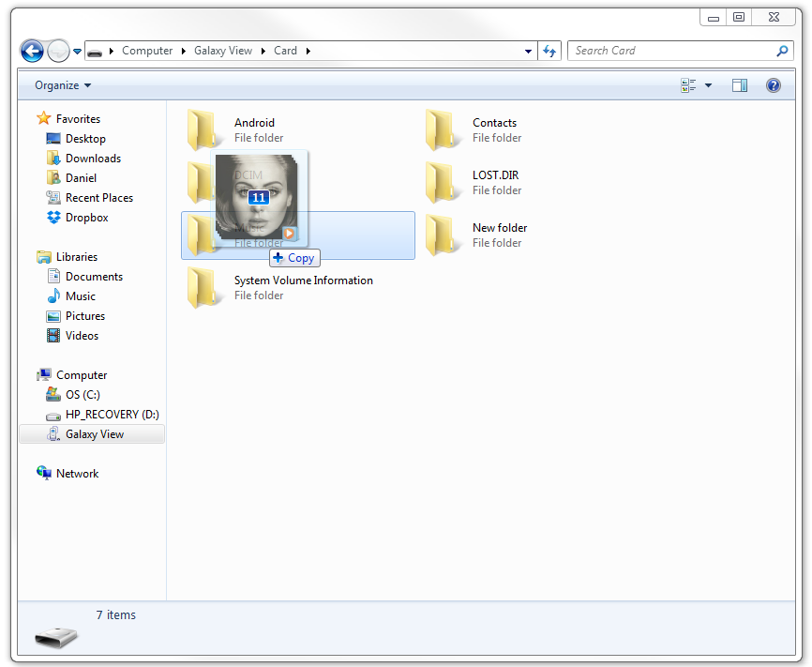
Task: Select Network in the navigation pane
Action: pyautogui.click(x=77, y=474)
